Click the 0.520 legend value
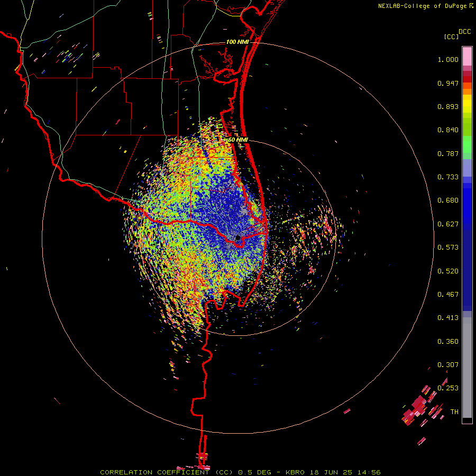The width and height of the screenshot is (476, 476). click(x=448, y=271)
